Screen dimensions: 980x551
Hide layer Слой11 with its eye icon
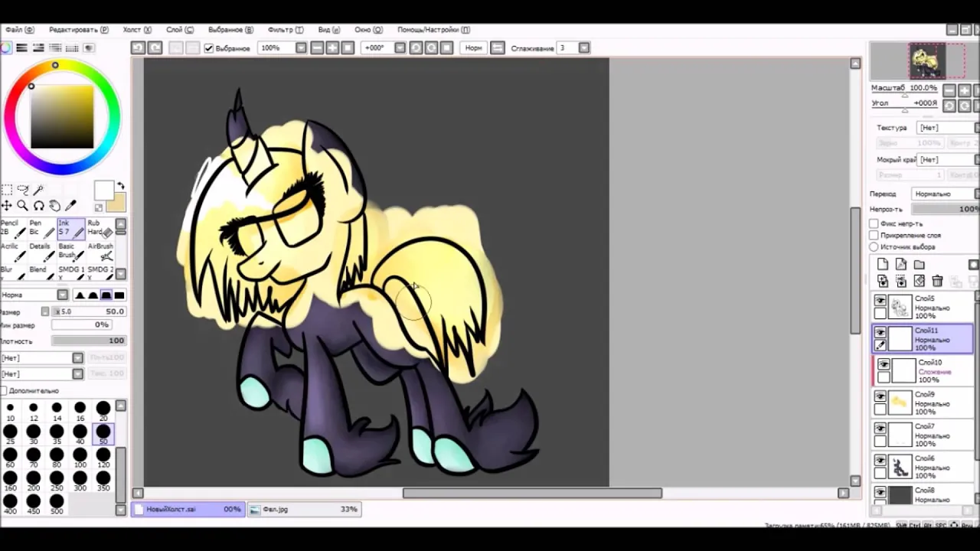[x=880, y=332]
